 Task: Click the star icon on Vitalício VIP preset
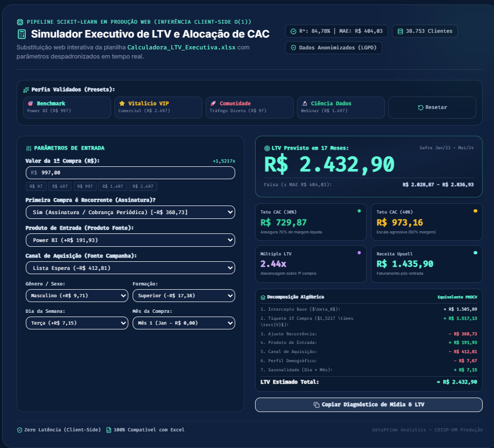122,103
